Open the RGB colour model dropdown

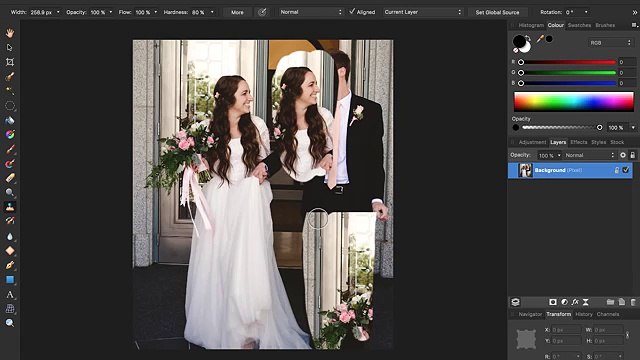point(611,42)
